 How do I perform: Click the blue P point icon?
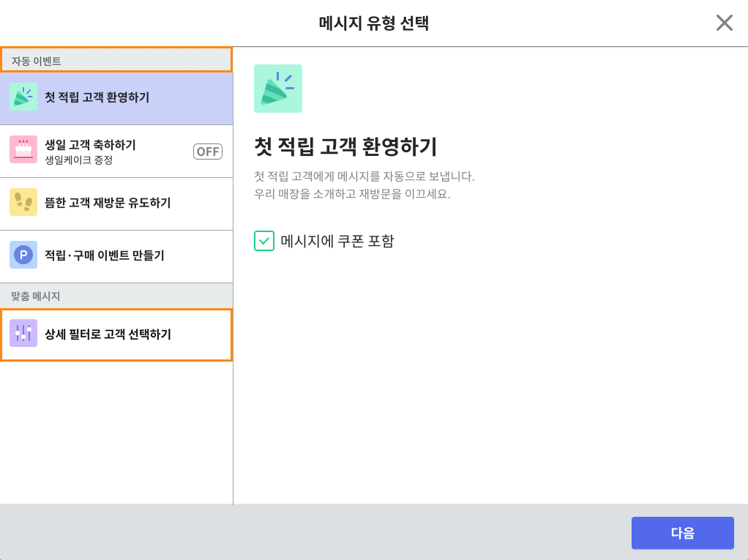(23, 255)
